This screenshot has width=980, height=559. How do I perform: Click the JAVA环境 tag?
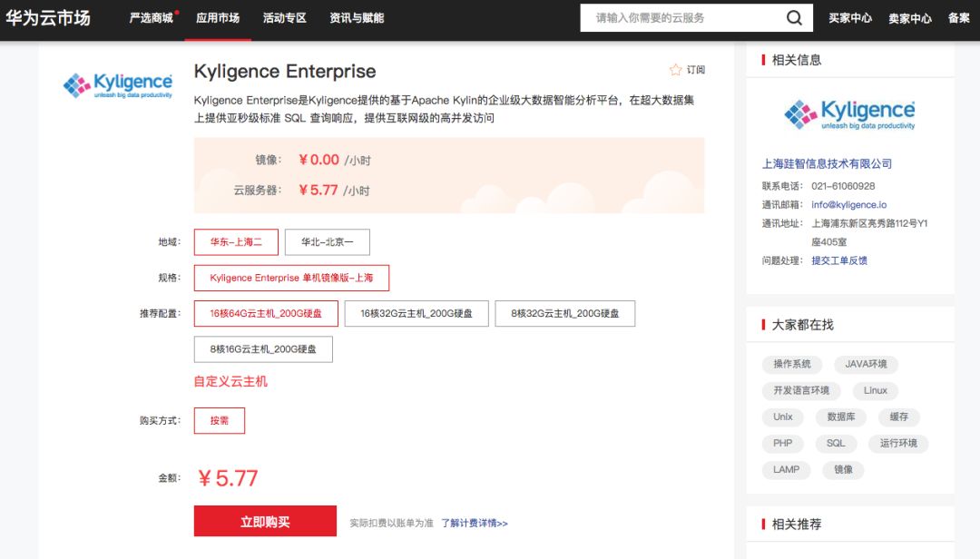tap(867, 364)
